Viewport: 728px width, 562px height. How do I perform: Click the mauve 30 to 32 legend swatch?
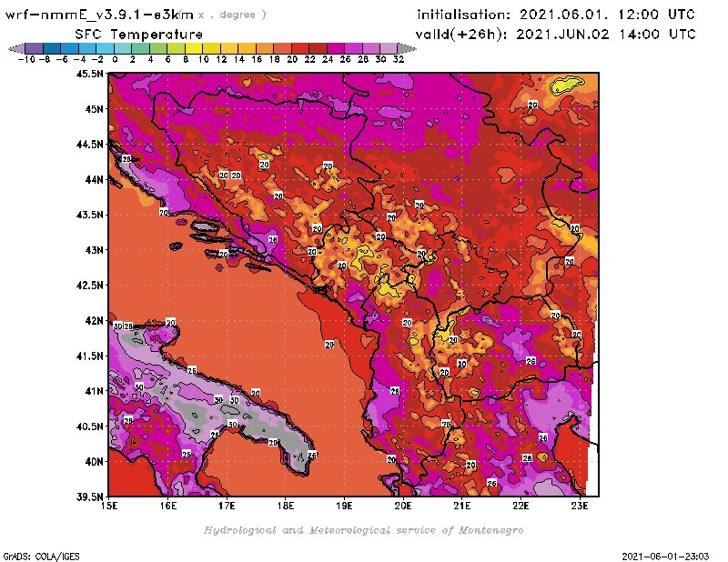coord(389,48)
